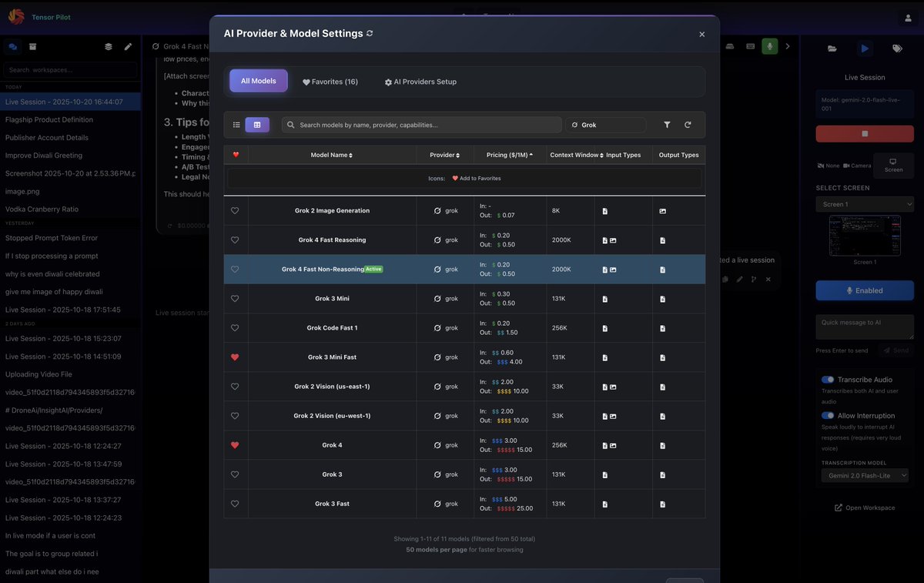Select the Grok 2 Vision (us-east-1) model
Screen dimensions: 924x583
[332, 387]
